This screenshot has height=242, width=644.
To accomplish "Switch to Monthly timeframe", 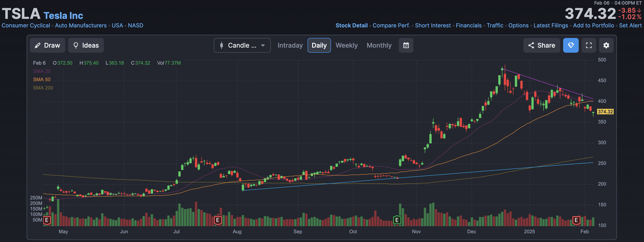I will 379,45.
